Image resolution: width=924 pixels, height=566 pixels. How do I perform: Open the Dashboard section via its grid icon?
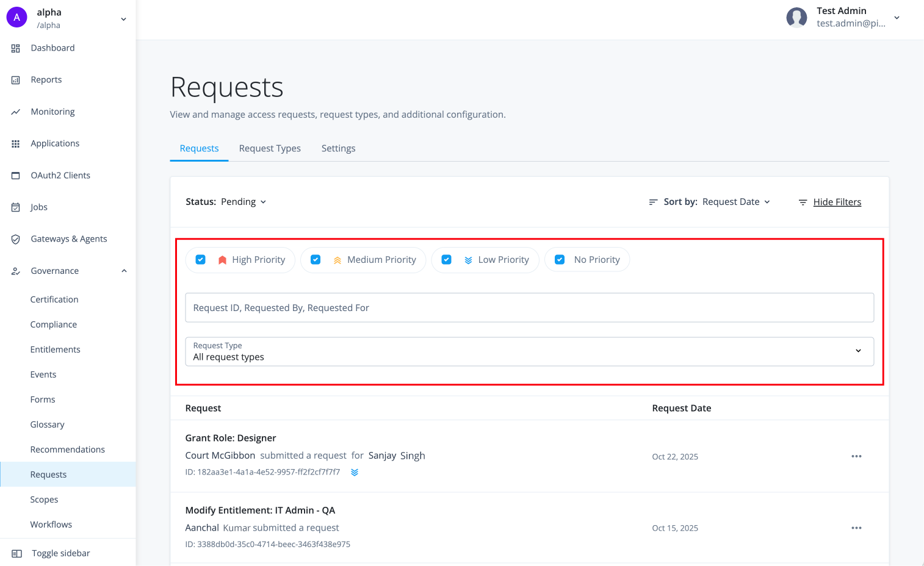(16, 48)
